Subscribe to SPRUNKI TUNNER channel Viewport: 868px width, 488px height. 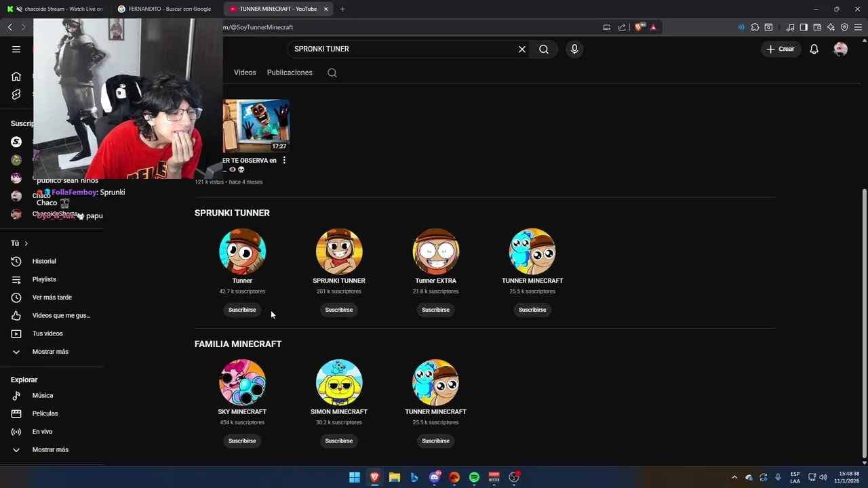pos(339,310)
